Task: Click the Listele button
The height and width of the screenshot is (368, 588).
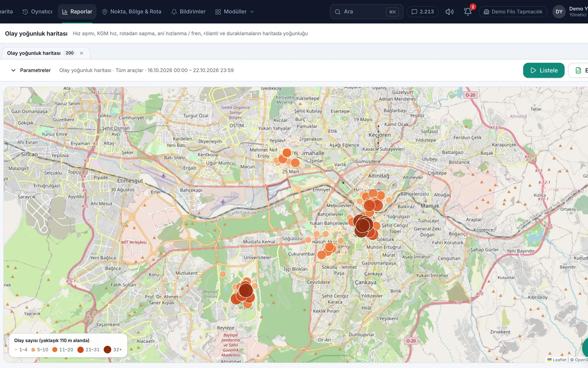Action: click(544, 70)
